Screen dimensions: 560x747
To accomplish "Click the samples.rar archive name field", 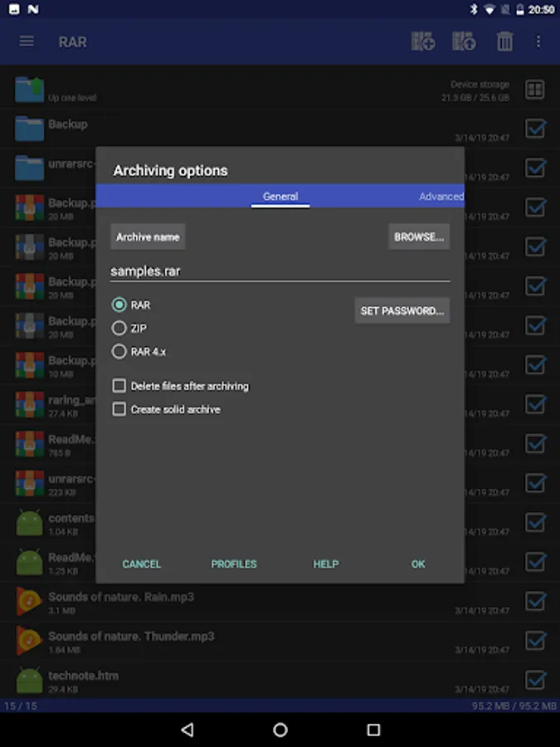I will point(280,271).
